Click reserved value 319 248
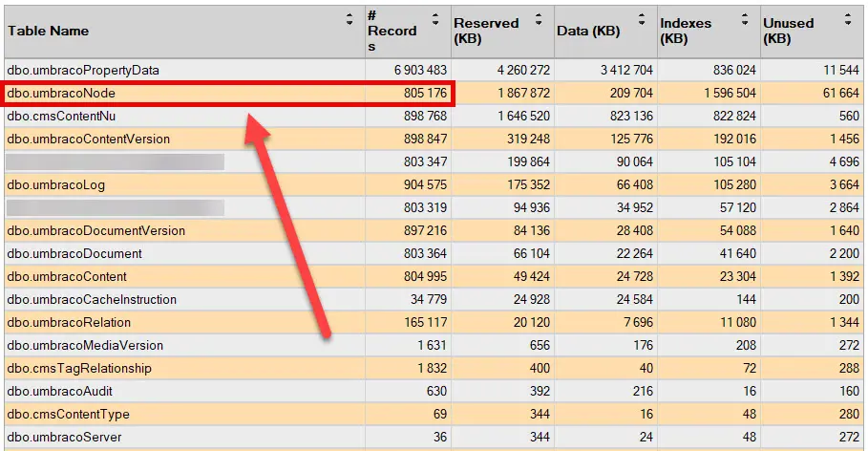868x451 pixels. [529, 140]
